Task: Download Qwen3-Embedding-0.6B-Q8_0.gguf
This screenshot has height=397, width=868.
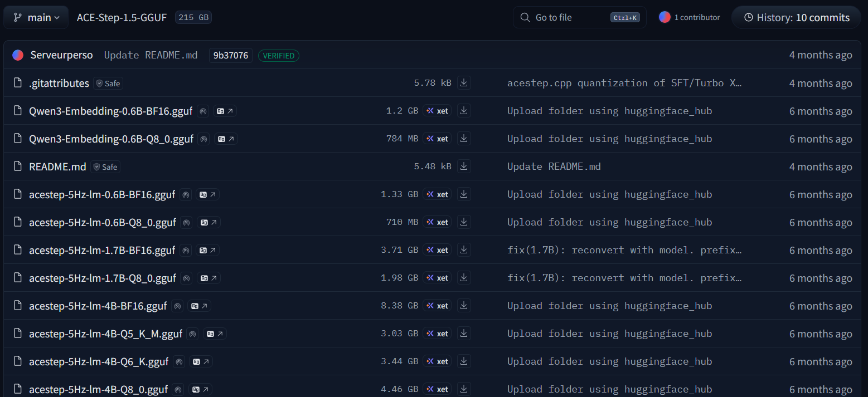Action: point(464,139)
